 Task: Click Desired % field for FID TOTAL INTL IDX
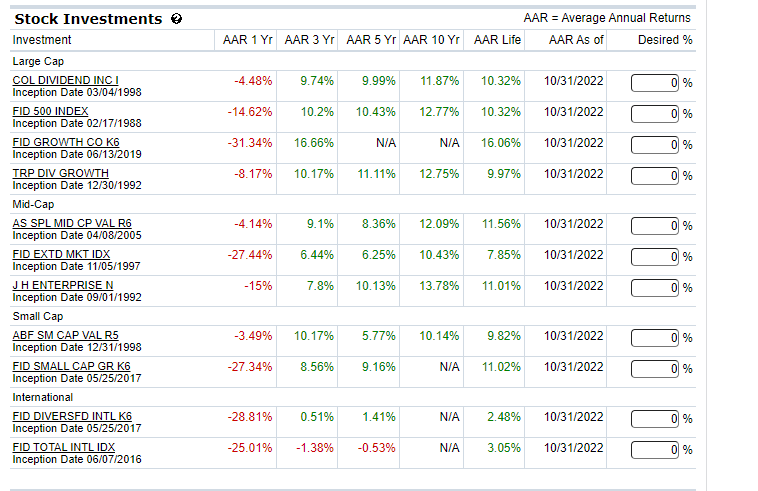point(655,449)
